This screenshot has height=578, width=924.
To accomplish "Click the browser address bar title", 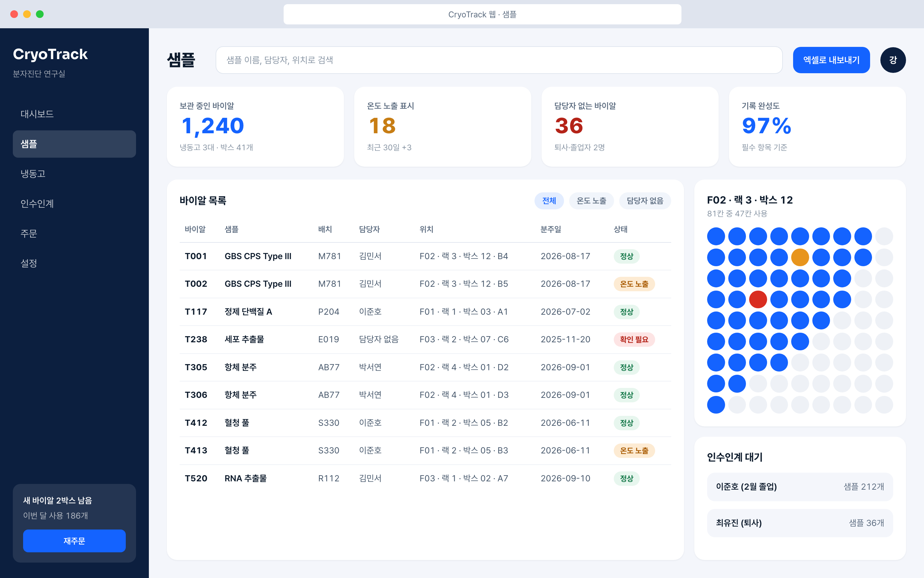I will pos(482,14).
